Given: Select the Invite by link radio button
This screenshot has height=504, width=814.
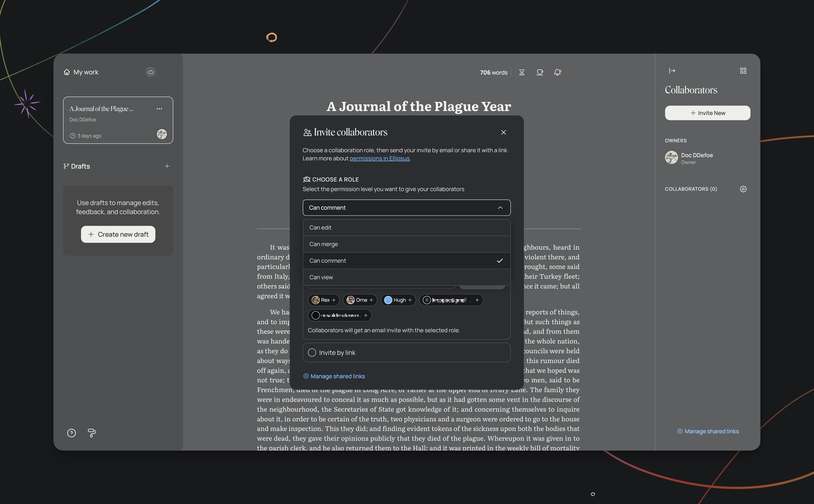Looking at the screenshot, I should pos(312,353).
